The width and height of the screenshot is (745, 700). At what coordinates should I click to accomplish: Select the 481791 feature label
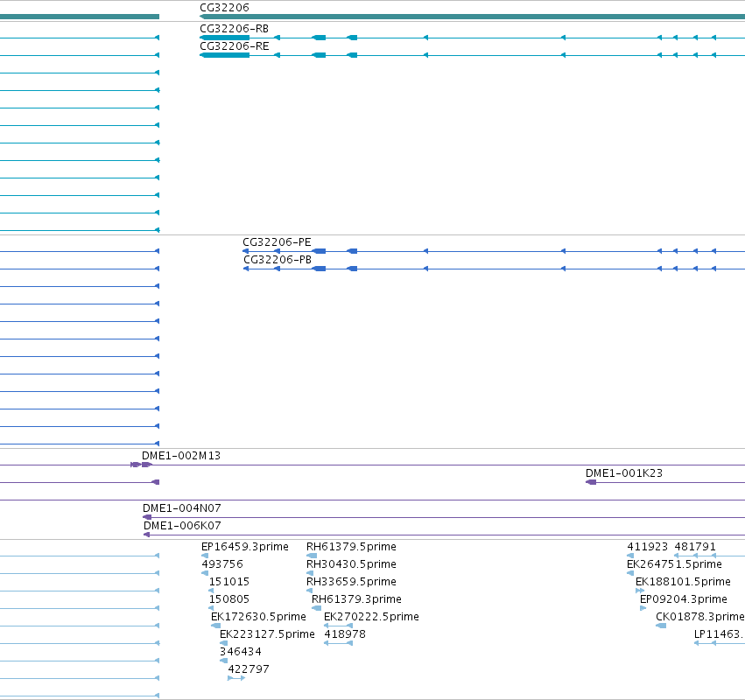pos(695,547)
